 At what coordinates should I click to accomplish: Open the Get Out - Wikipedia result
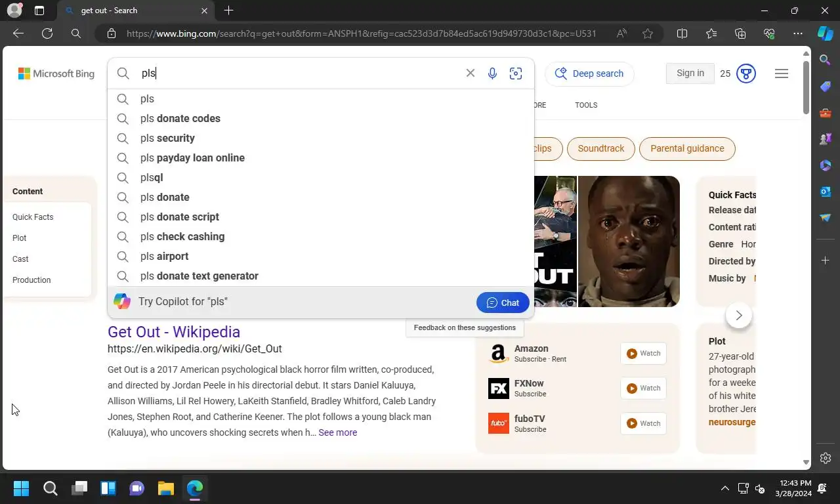pyautogui.click(x=174, y=332)
